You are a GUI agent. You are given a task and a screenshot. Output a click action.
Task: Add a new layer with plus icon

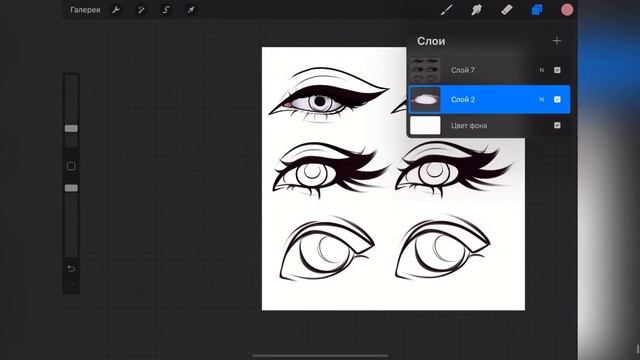pyautogui.click(x=557, y=41)
